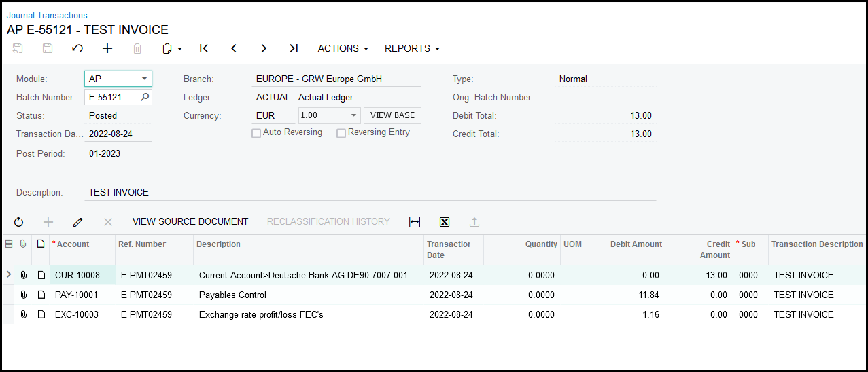The width and height of the screenshot is (868, 372).
Task: Open the Module dropdown
Action: point(144,79)
